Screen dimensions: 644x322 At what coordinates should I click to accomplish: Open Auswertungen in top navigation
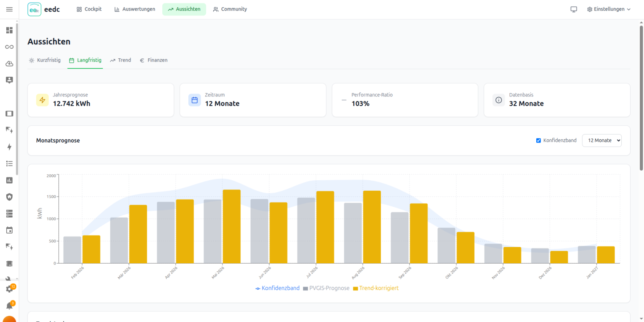pos(135,9)
